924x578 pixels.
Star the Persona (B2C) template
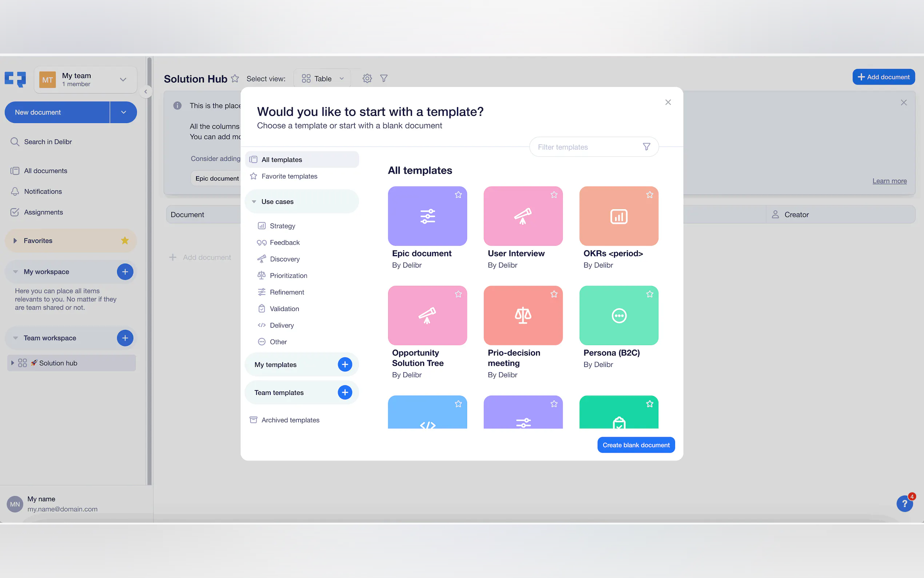pos(649,294)
